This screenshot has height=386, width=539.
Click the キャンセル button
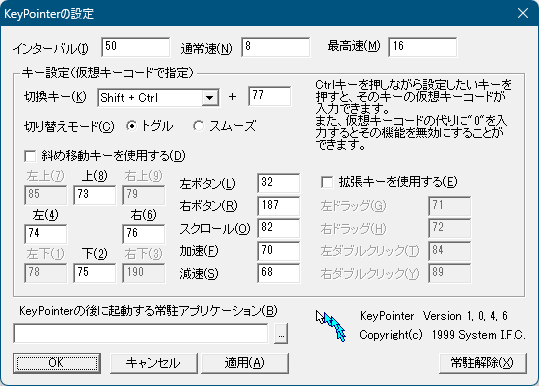(x=154, y=363)
